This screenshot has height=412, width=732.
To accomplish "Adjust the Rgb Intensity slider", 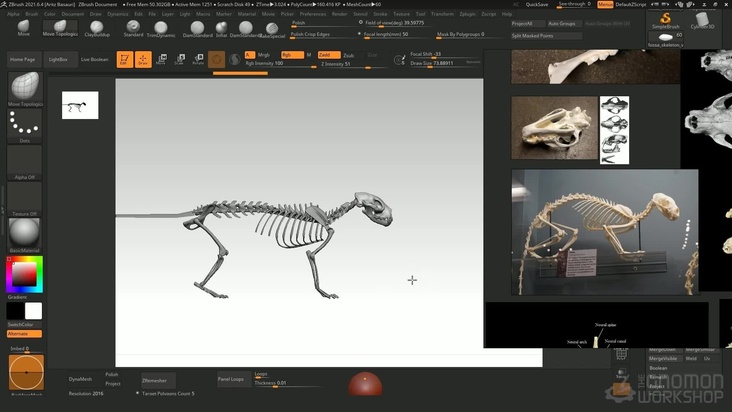I will tap(281, 64).
